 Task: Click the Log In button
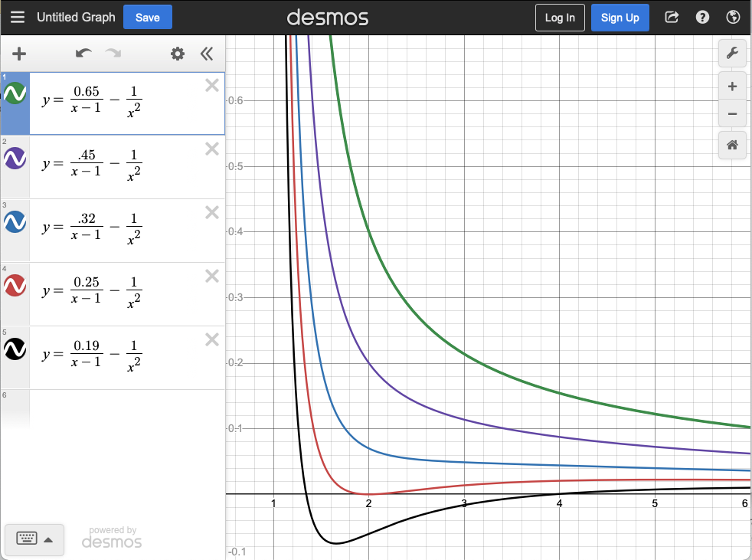click(560, 18)
